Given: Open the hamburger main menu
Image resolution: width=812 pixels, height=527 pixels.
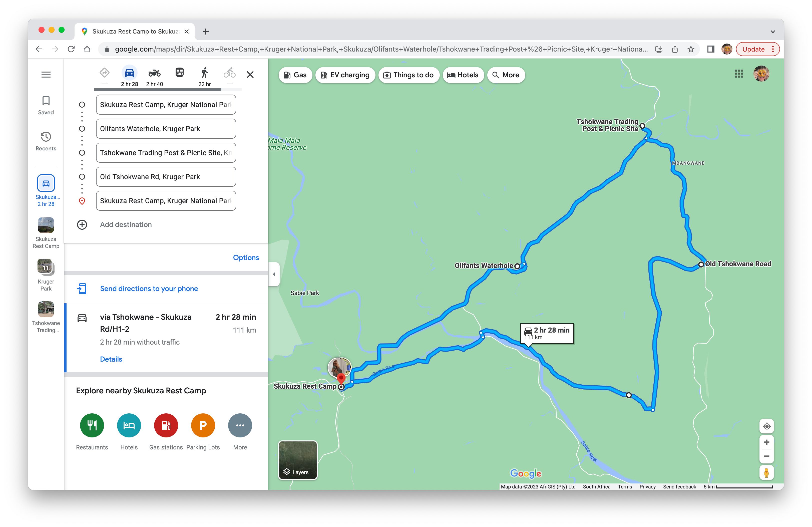Looking at the screenshot, I should tap(46, 74).
